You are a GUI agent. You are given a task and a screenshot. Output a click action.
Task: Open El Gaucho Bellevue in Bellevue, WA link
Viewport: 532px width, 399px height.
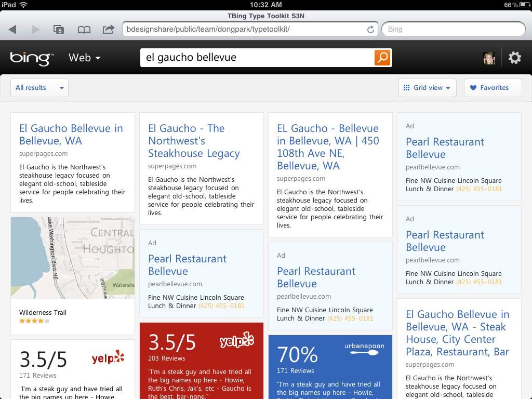pos(71,135)
